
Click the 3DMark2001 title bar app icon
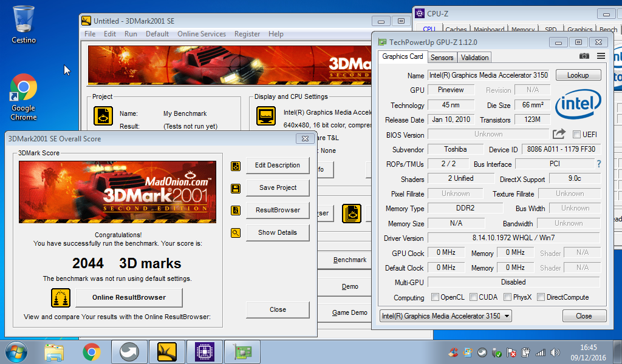click(86, 21)
